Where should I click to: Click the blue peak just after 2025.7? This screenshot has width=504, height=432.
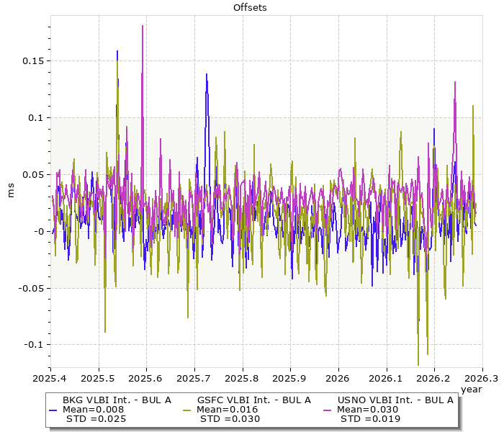pyautogui.click(x=207, y=75)
